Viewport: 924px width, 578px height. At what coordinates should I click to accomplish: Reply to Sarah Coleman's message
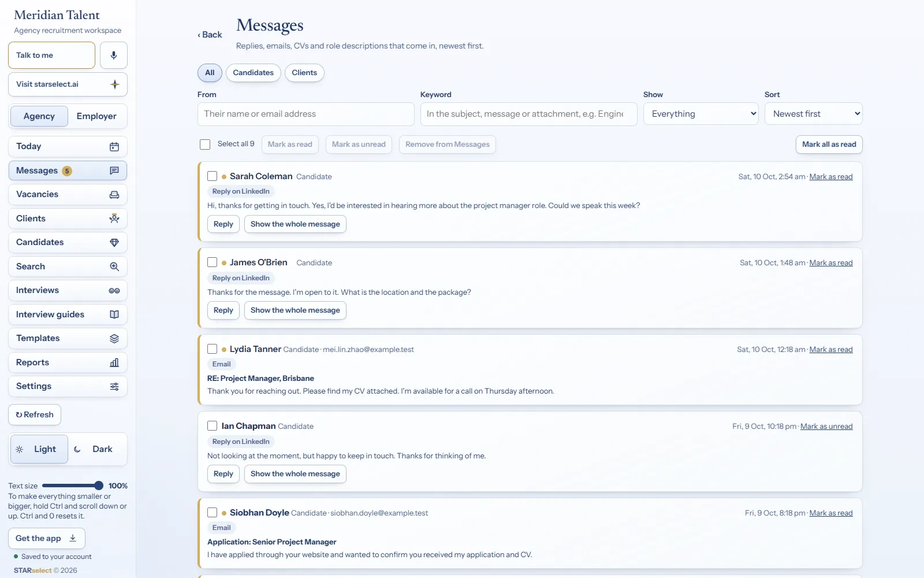223,224
